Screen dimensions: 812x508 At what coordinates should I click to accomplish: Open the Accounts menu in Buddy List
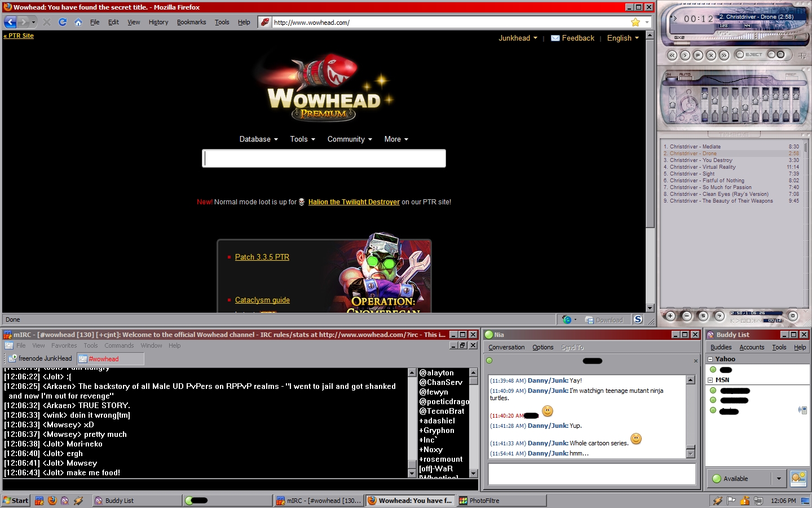coord(752,347)
